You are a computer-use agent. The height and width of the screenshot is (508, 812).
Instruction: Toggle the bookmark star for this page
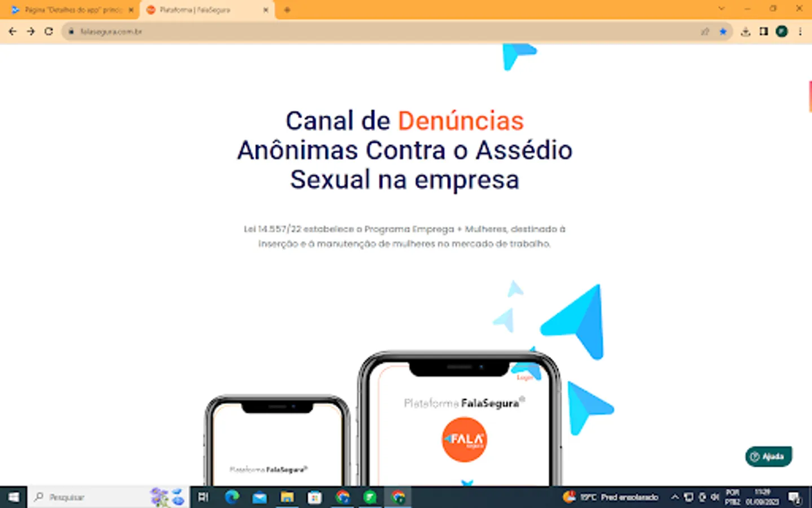(723, 32)
